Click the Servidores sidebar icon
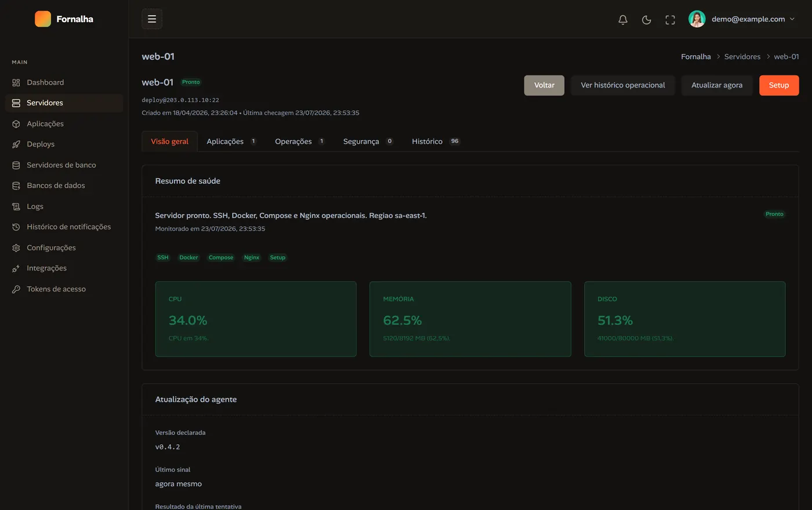The width and height of the screenshot is (812, 510). tap(16, 103)
